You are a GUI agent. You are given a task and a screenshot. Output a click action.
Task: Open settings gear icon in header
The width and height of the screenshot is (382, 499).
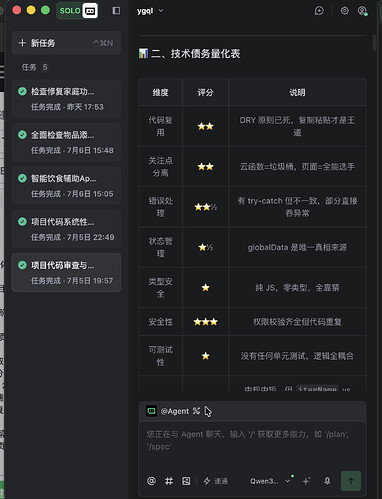pos(344,11)
